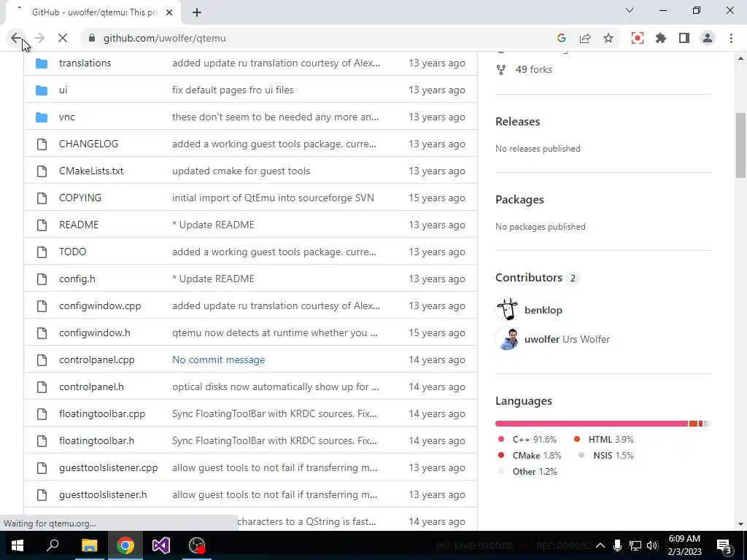The height and width of the screenshot is (560, 747).
Task: Click the forward navigation arrow
Action: tap(39, 38)
